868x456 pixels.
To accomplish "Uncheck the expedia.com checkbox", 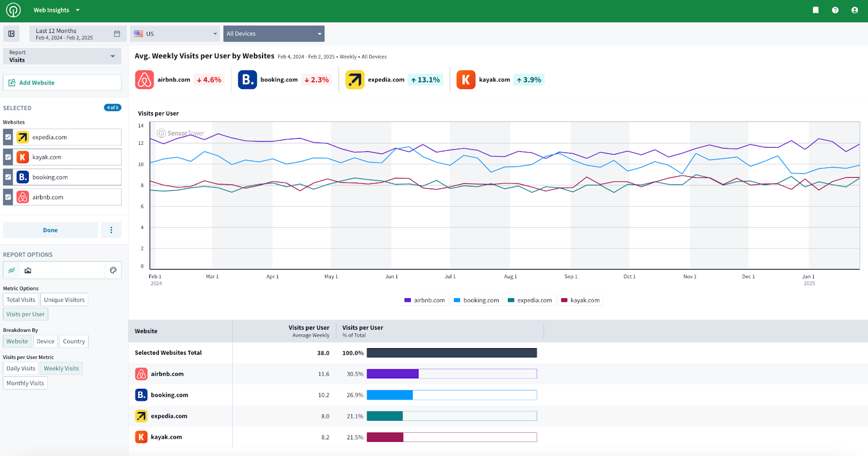I will [x=8, y=137].
